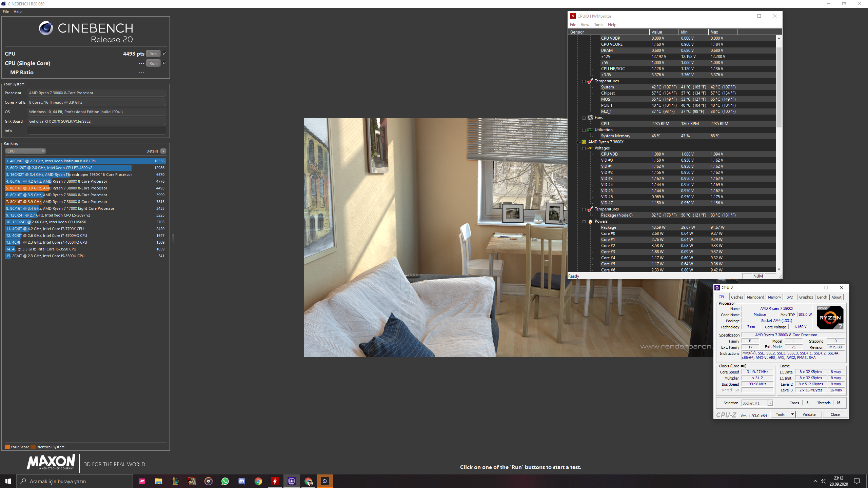
Task: Click the volume icon in system tray
Action: [x=823, y=481]
